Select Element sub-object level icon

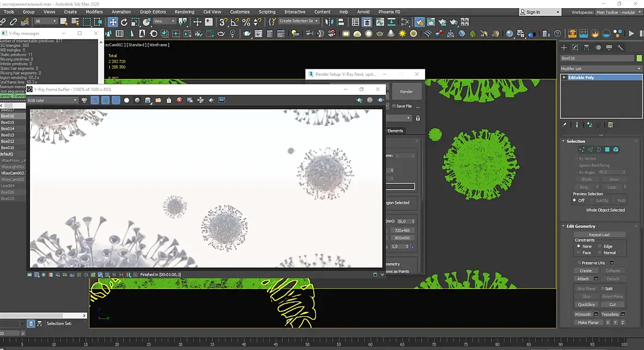point(616,149)
